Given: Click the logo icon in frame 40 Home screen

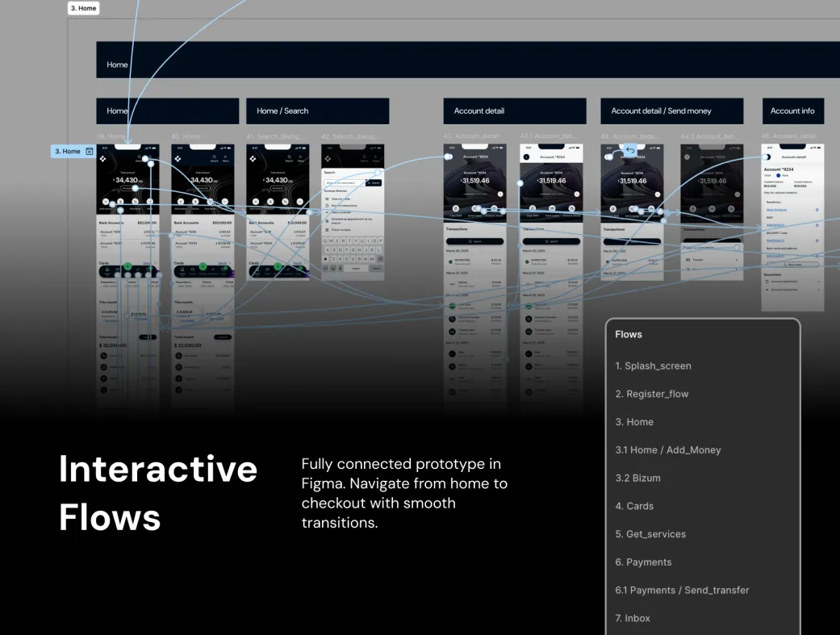Looking at the screenshot, I should pos(177,159).
